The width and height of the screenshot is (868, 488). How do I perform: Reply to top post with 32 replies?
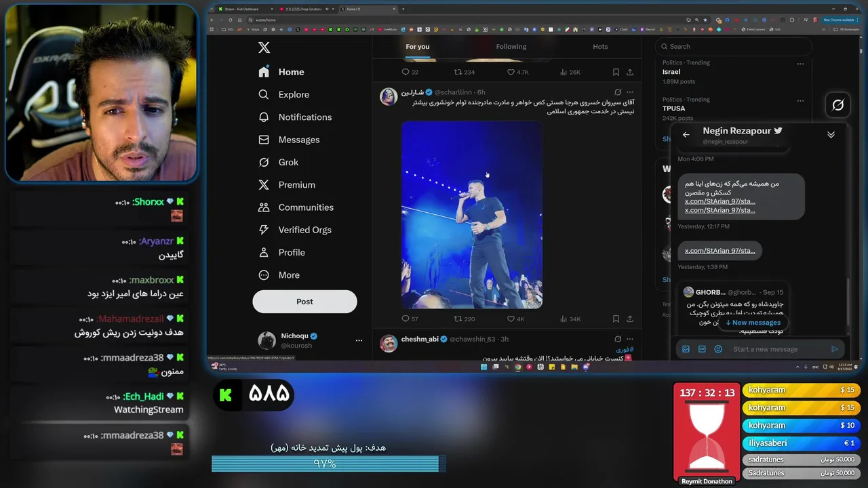tap(410, 72)
